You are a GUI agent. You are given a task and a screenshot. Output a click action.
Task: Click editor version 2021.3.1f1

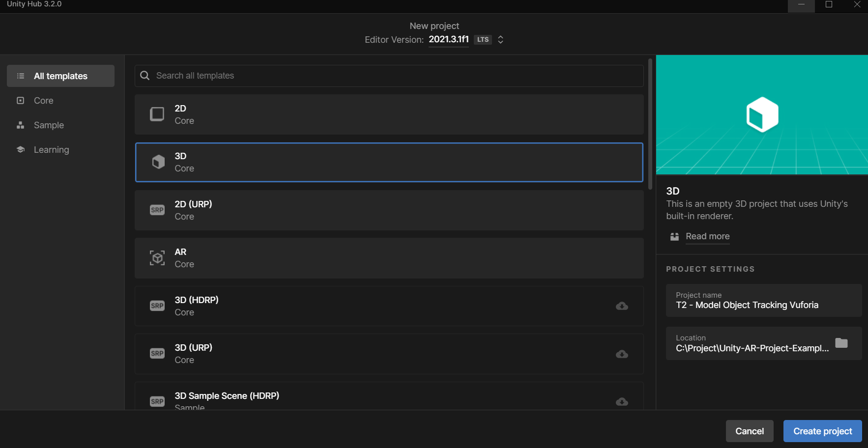[x=449, y=39]
